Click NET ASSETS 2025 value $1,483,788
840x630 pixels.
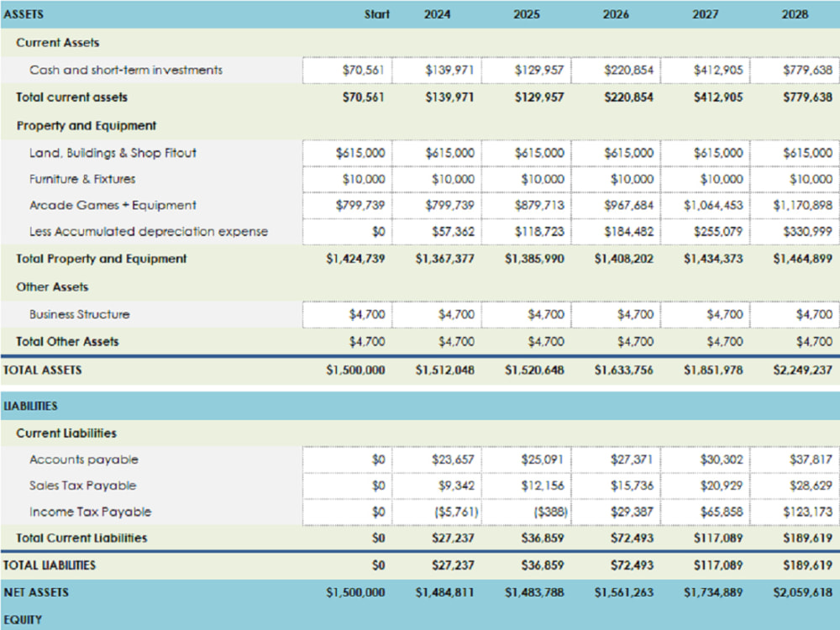tap(534, 593)
